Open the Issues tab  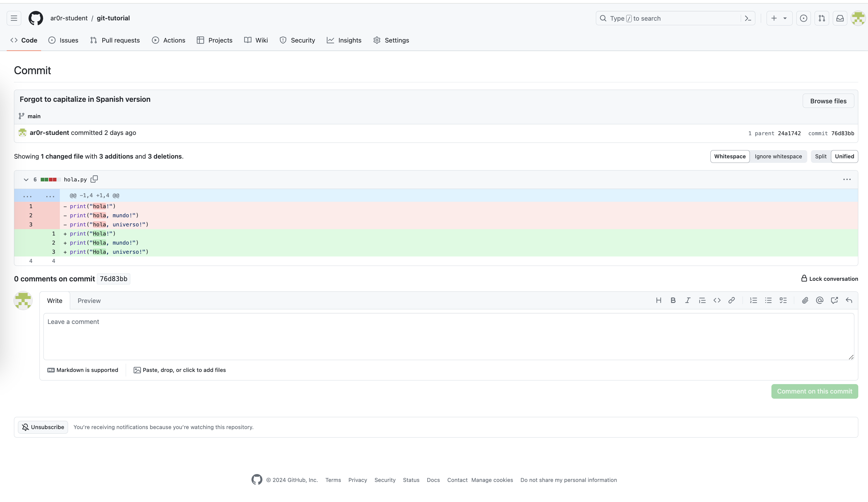tap(63, 40)
